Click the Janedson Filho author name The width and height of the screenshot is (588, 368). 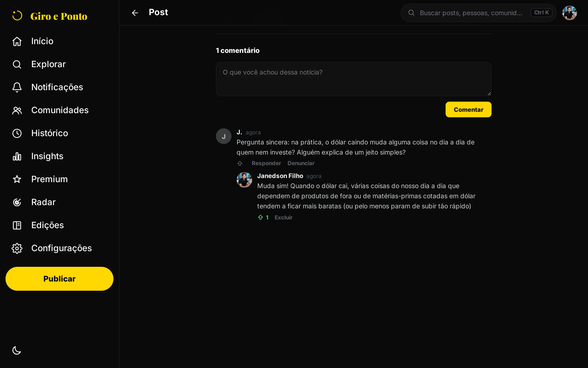[280, 176]
